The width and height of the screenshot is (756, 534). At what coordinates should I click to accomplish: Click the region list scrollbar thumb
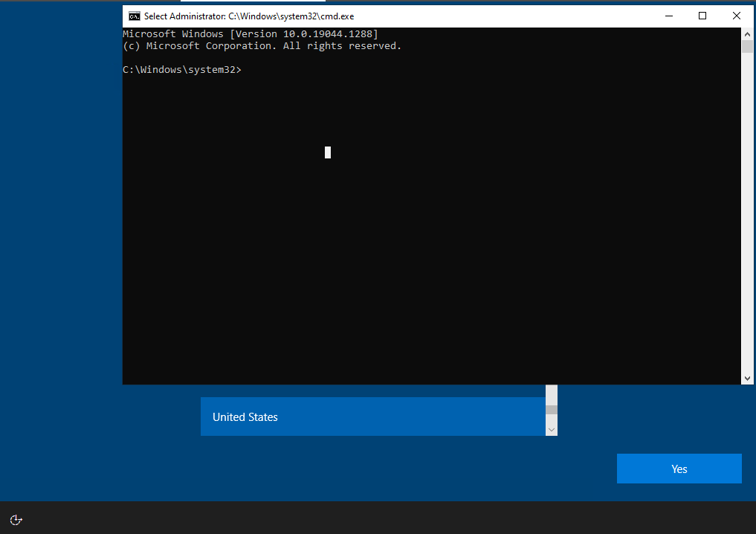coord(551,409)
